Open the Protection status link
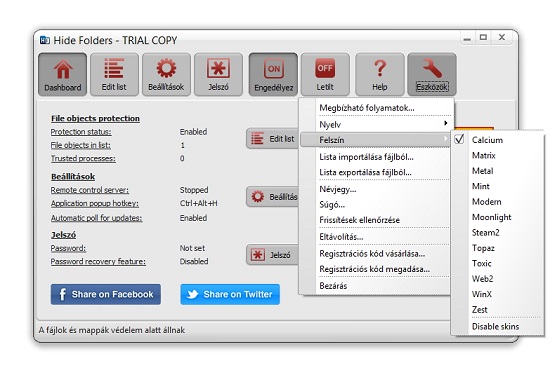This screenshot has width=550, height=382. (81, 132)
